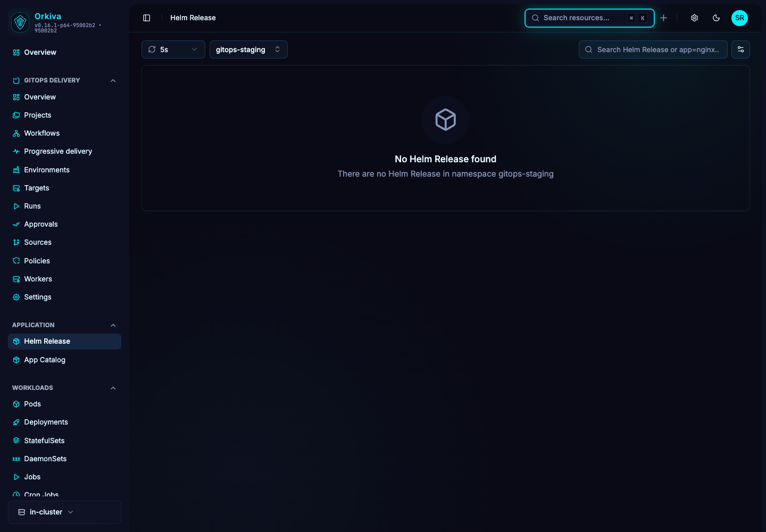The image size is (766, 532).
Task: Click the Sources branch icon
Action: [x=16, y=243]
